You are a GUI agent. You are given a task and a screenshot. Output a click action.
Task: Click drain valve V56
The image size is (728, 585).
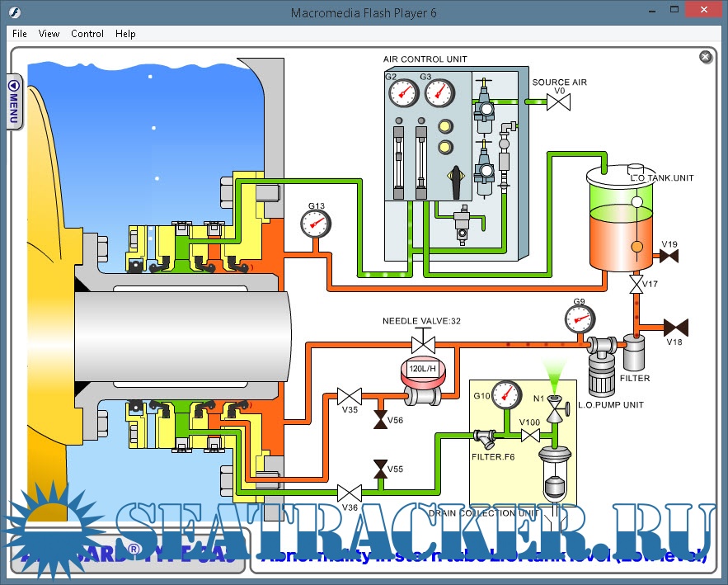(x=380, y=420)
